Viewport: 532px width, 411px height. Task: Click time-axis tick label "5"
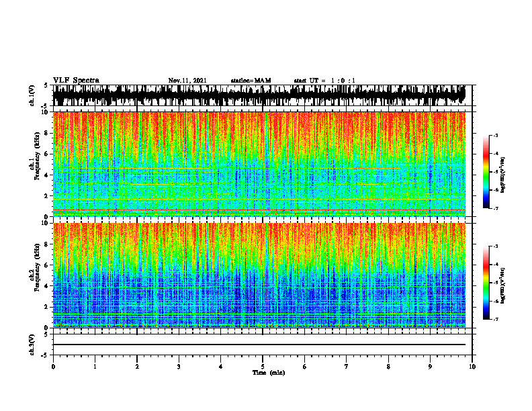[x=263, y=367]
